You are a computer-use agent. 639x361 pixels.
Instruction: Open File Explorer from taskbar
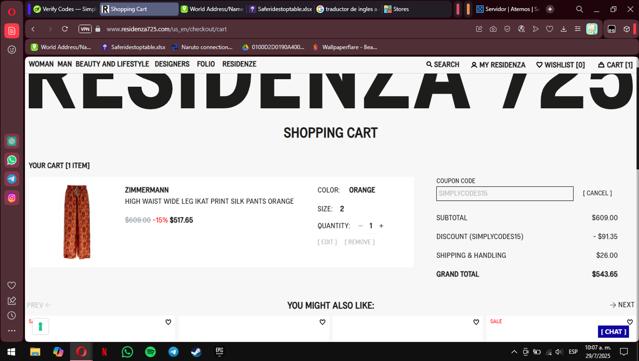point(35,352)
